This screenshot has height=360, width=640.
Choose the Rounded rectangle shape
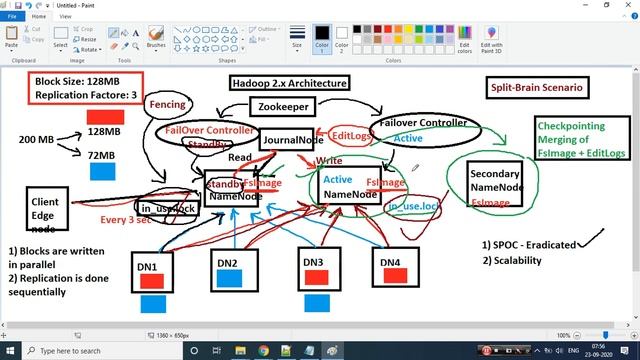tap(215, 30)
